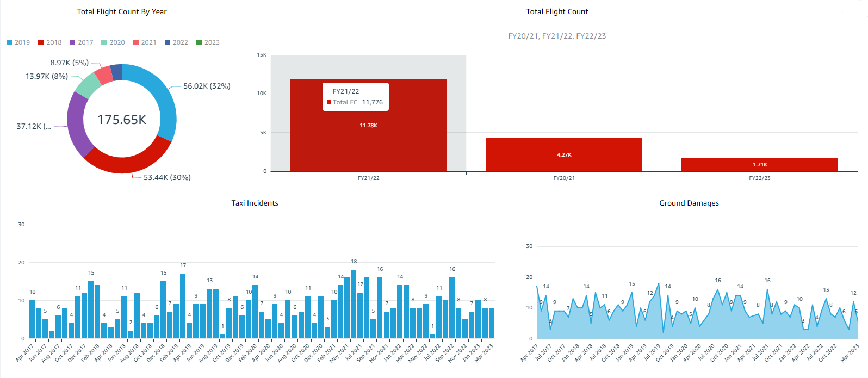Click the 2023 green legend item

(x=208, y=42)
